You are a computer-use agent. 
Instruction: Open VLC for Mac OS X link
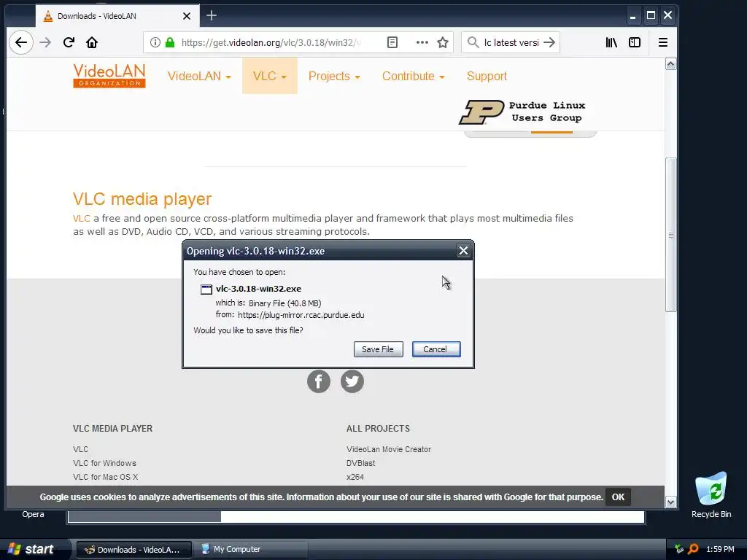pos(105,477)
